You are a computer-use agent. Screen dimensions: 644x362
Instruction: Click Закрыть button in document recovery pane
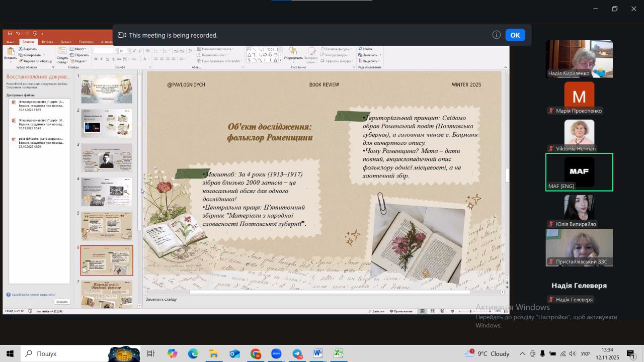(62, 302)
